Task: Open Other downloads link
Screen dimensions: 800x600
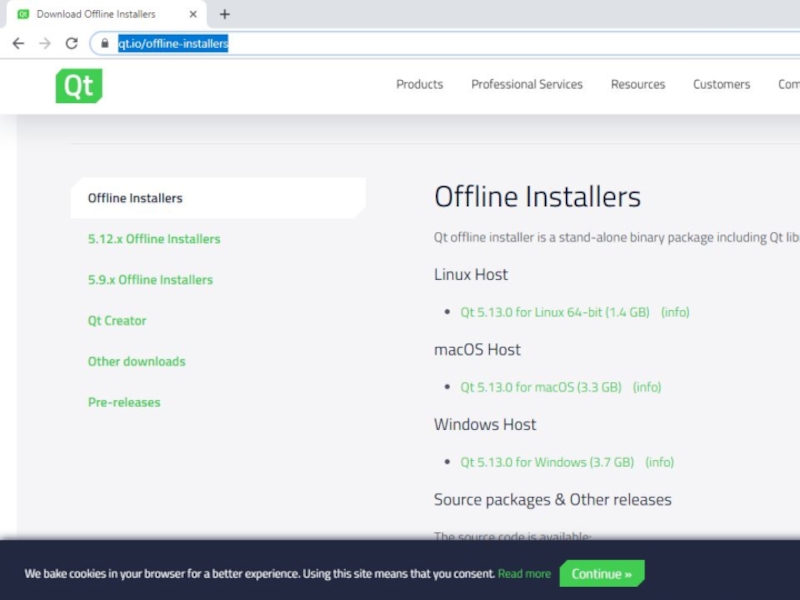Action: 136,361
